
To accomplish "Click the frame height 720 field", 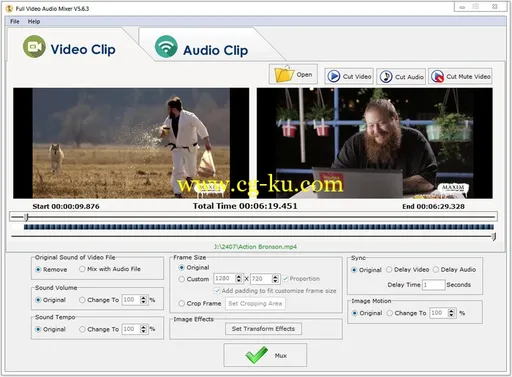I will tap(261, 278).
